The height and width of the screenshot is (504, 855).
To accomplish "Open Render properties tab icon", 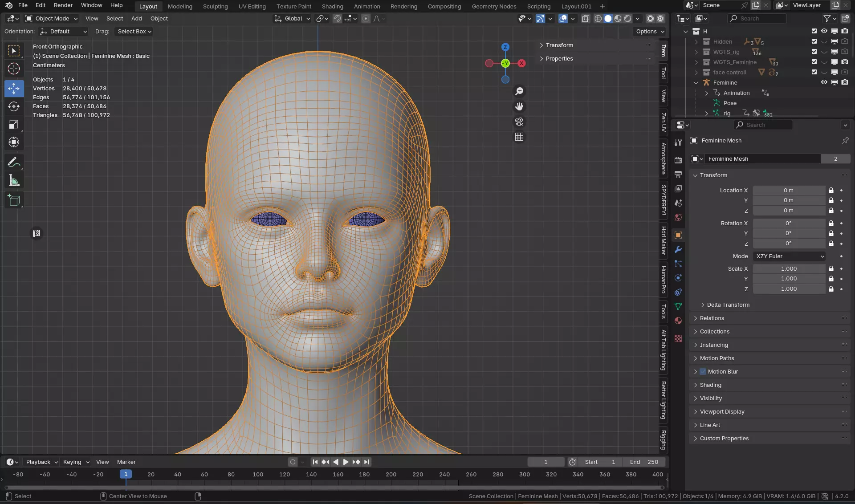I will [x=678, y=160].
